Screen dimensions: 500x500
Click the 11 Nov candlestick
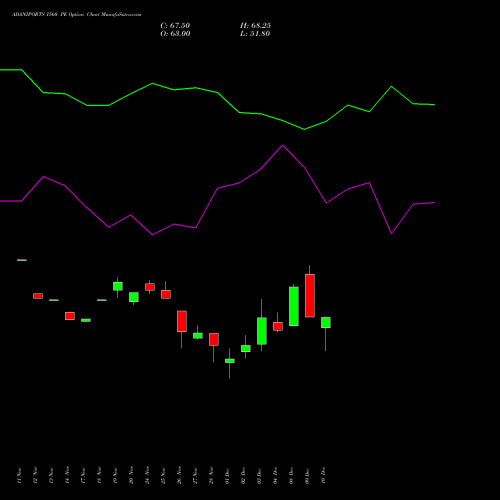(22, 260)
